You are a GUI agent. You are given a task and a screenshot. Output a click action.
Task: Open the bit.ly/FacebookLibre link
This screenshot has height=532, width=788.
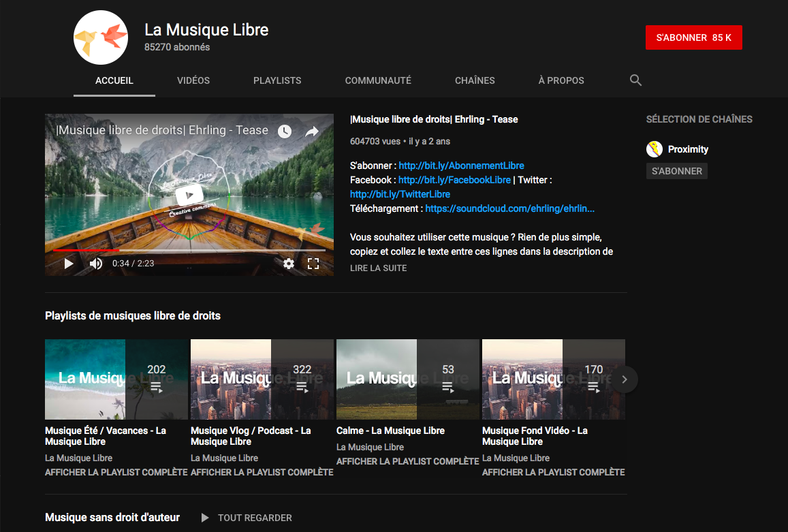pyautogui.click(x=454, y=180)
